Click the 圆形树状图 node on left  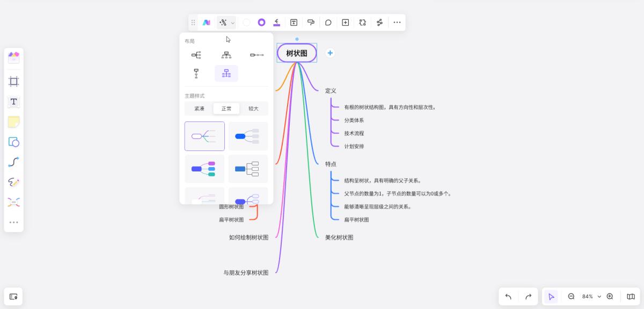(x=231, y=207)
